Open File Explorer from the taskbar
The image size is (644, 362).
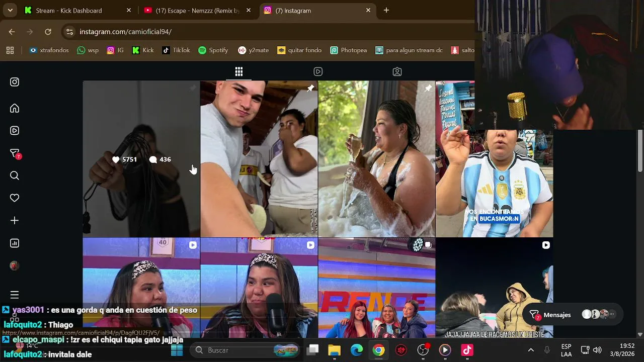tap(335, 350)
